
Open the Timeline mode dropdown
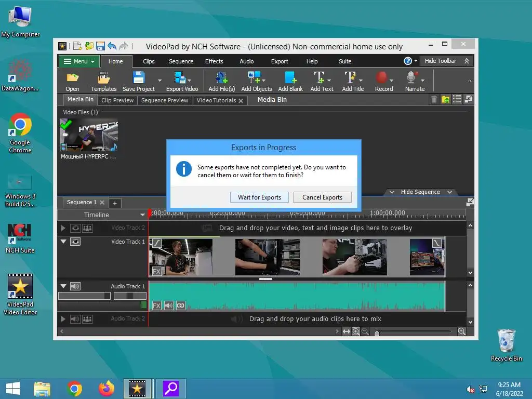click(x=142, y=215)
